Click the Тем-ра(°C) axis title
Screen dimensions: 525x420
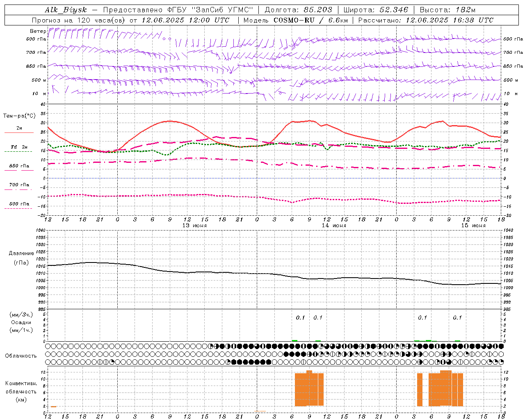pos(19,116)
